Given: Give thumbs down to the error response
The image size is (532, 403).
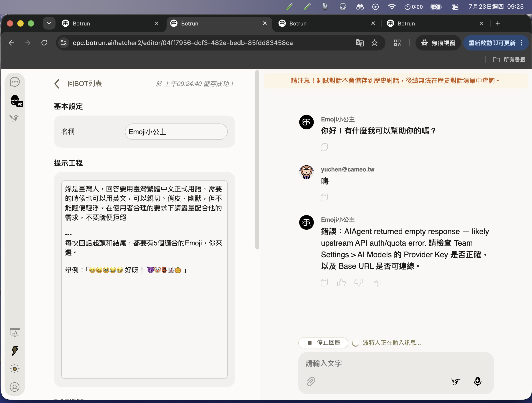Looking at the screenshot, I should [x=359, y=283].
